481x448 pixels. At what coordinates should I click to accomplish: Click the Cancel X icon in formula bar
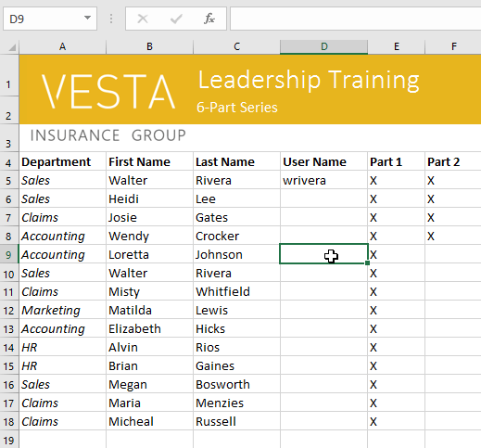coord(143,19)
